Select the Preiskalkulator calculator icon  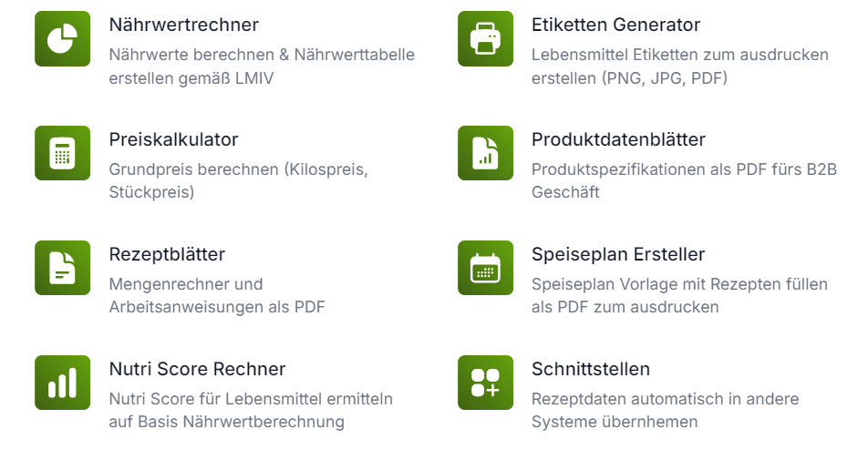(x=62, y=153)
